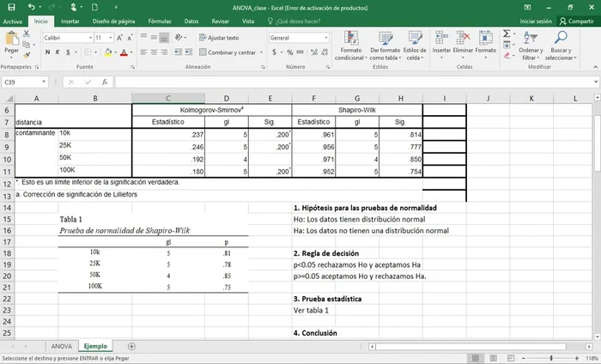Switch to the Insertar tab
This screenshot has height=364, width=601.
(x=70, y=21)
